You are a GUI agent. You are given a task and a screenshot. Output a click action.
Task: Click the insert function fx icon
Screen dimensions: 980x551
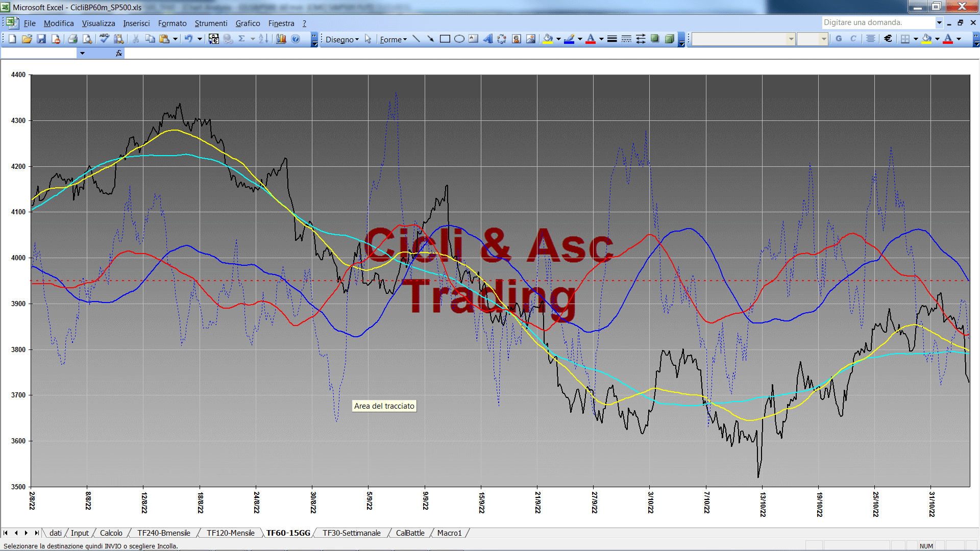(x=119, y=53)
